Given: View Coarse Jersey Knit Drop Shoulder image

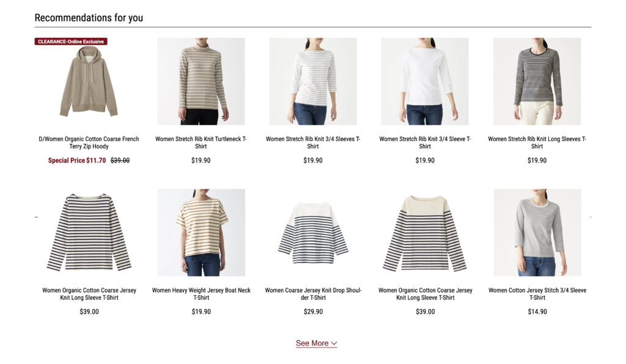Looking at the screenshot, I should (x=313, y=233).
